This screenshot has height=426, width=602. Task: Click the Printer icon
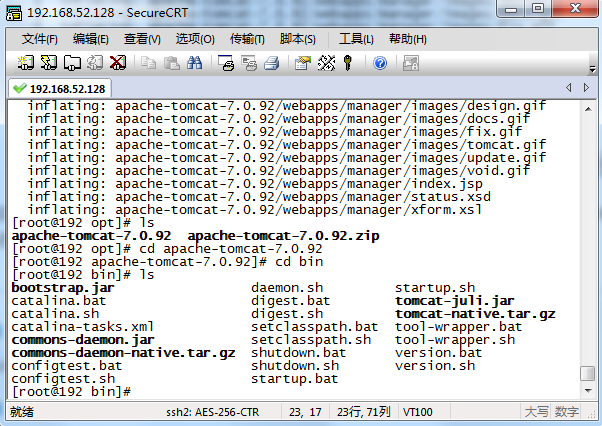coord(272,63)
